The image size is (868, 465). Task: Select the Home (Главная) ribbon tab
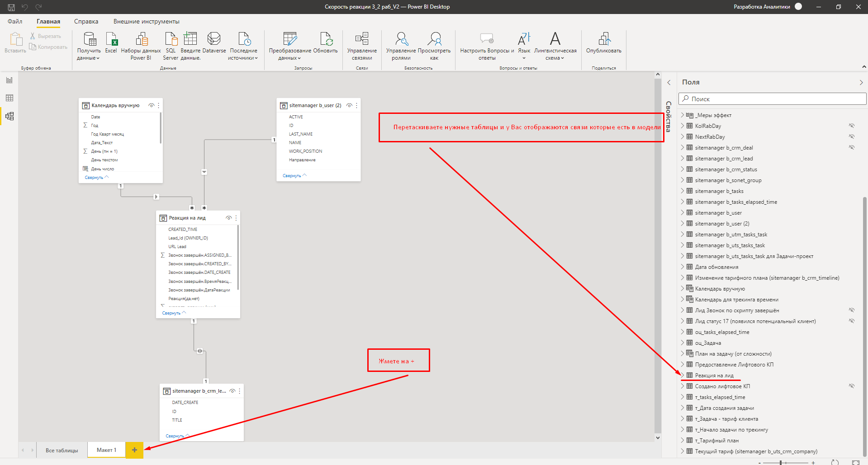click(x=48, y=21)
